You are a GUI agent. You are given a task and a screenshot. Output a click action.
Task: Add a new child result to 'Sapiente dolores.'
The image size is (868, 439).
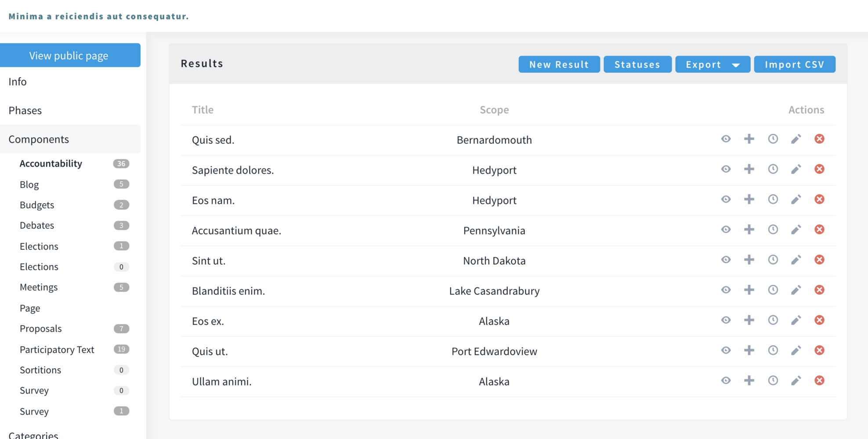(749, 169)
